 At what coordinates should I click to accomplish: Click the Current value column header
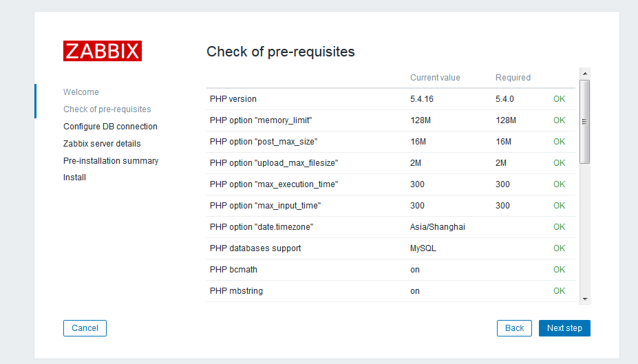pyautogui.click(x=435, y=78)
